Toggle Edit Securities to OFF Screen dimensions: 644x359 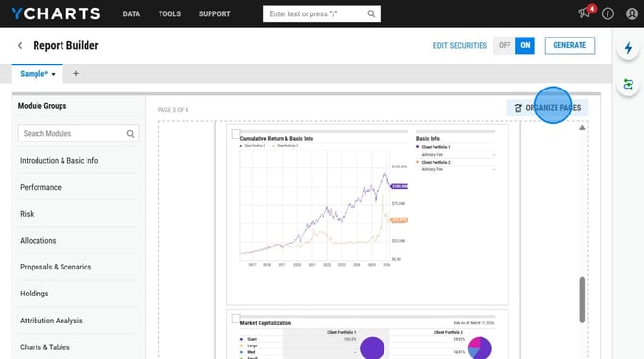tap(505, 45)
